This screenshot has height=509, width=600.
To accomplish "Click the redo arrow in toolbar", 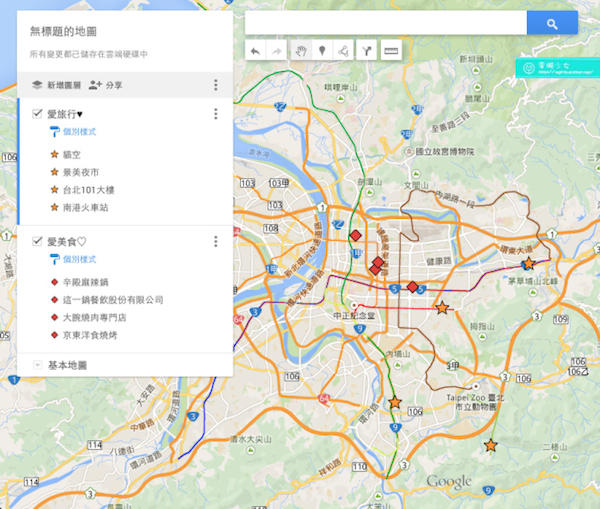I will click(278, 50).
